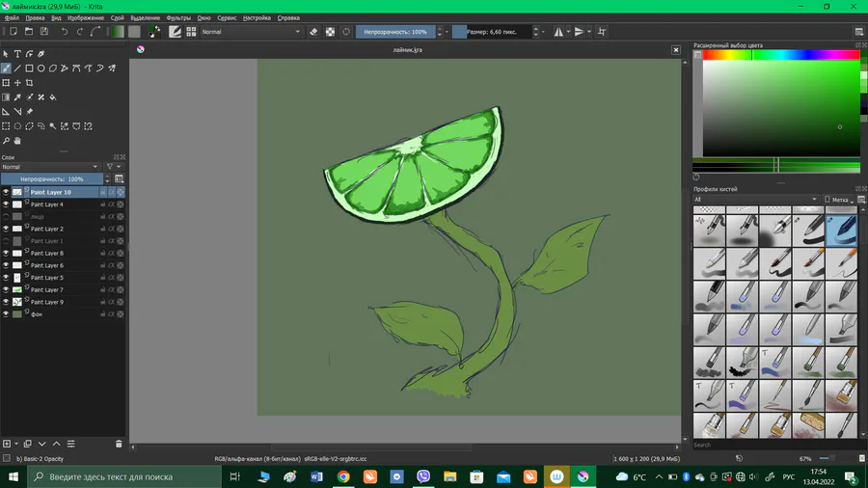Select the Zoom magnifier tool
Image resolution: width=868 pixels, height=488 pixels.
pos(6,141)
